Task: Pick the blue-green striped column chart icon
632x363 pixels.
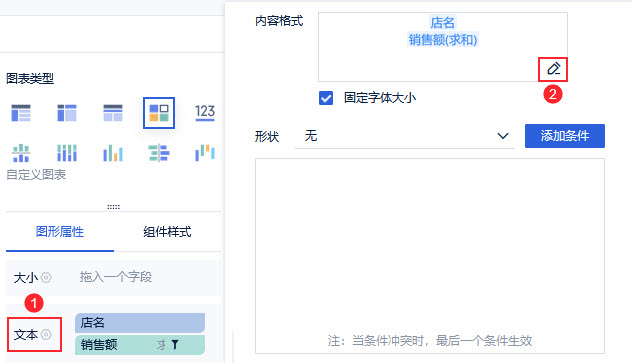Action: coord(67,153)
